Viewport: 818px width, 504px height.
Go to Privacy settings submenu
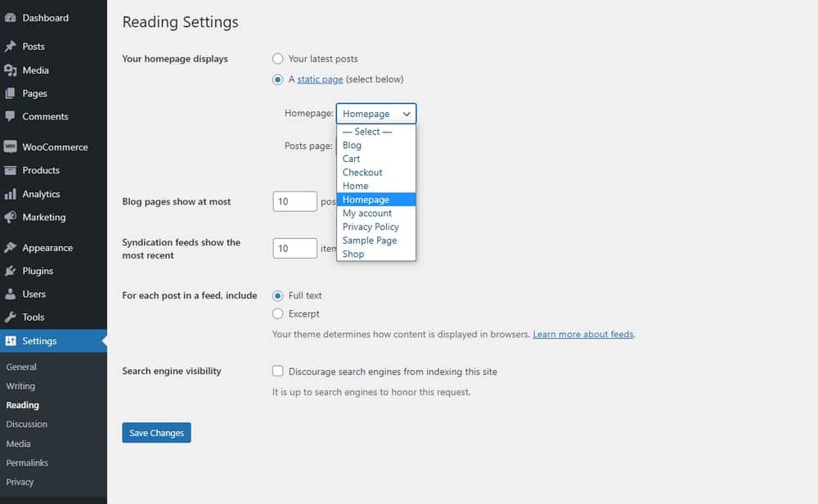20,482
